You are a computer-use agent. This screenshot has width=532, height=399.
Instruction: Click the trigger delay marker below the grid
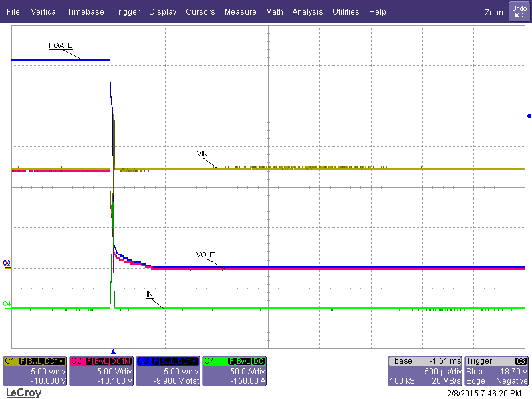(x=113, y=351)
